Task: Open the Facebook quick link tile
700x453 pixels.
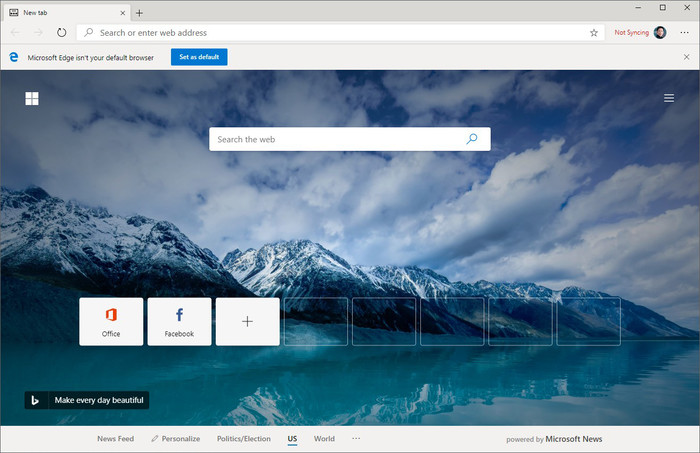Action: click(179, 321)
